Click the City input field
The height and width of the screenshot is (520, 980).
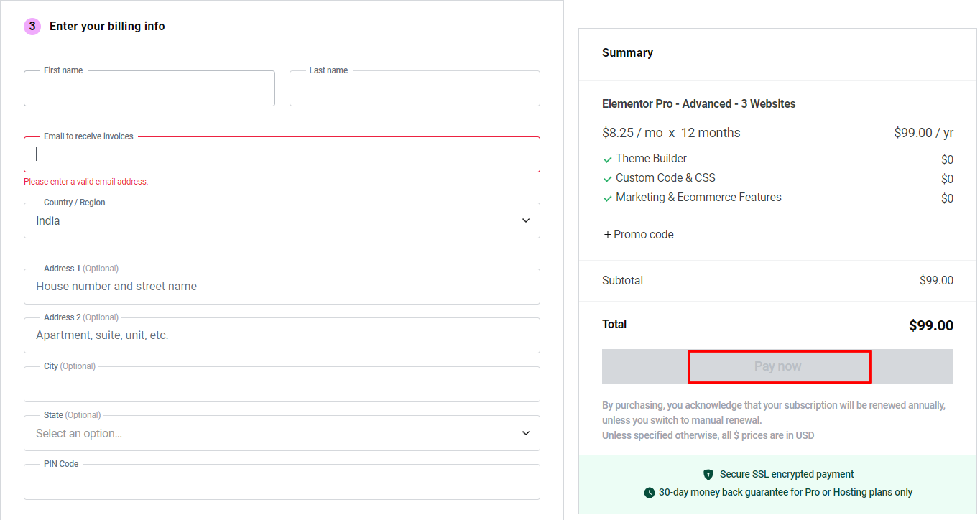282,384
